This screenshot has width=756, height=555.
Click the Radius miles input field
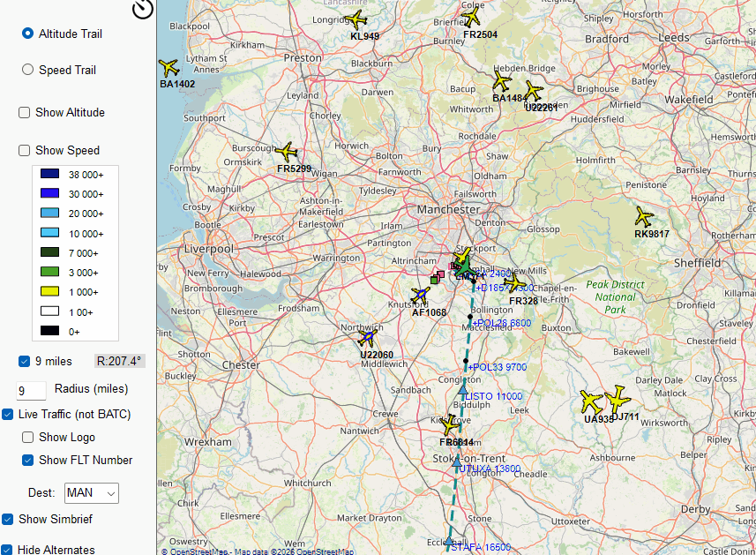31,391
